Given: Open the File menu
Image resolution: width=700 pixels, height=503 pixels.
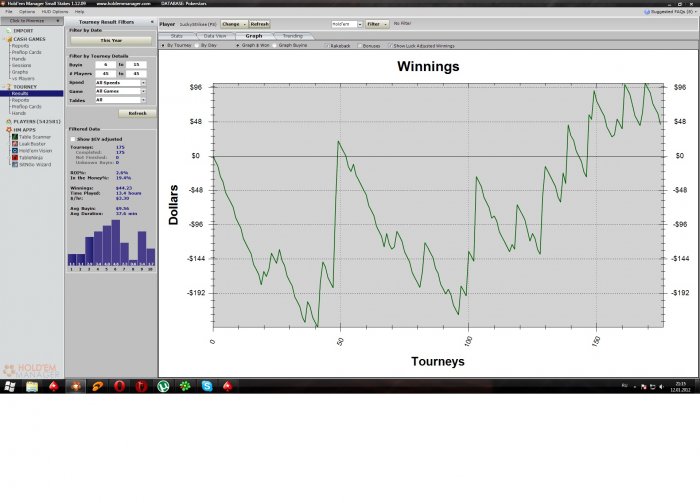Looking at the screenshot, I should [x=8, y=12].
